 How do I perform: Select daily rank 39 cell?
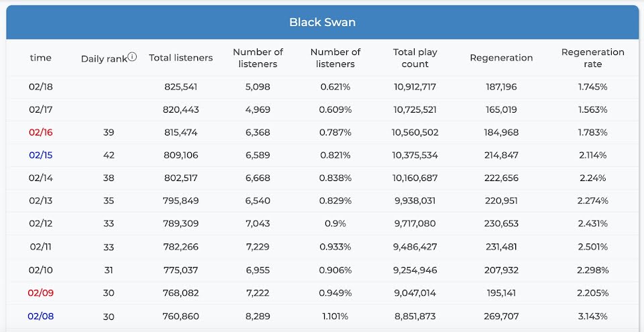coord(109,132)
